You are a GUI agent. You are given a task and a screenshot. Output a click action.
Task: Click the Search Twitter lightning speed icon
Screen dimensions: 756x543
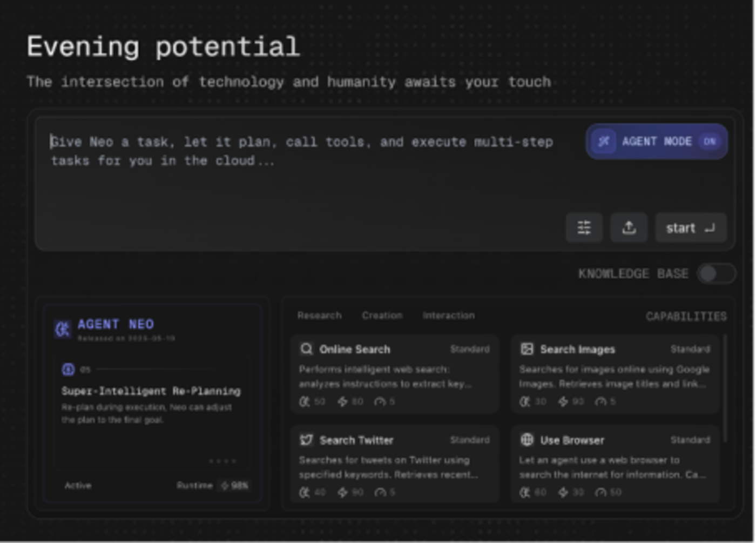point(342,492)
